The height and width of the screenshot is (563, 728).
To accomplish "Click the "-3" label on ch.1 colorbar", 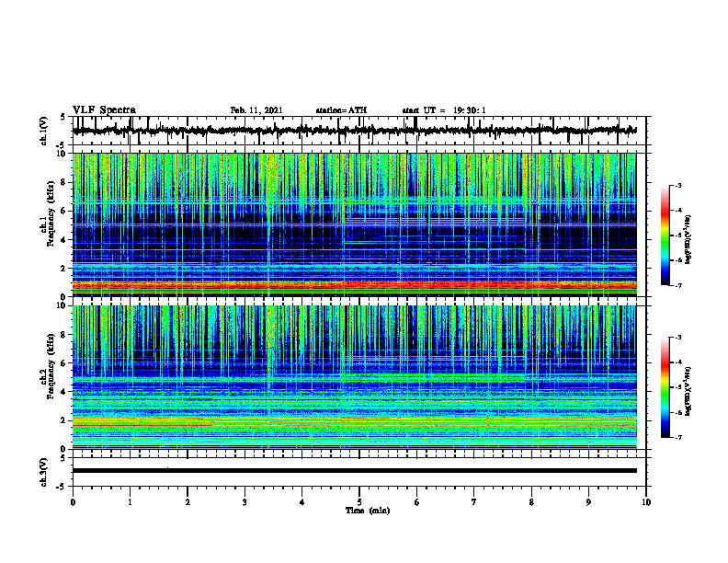I will click(678, 185).
